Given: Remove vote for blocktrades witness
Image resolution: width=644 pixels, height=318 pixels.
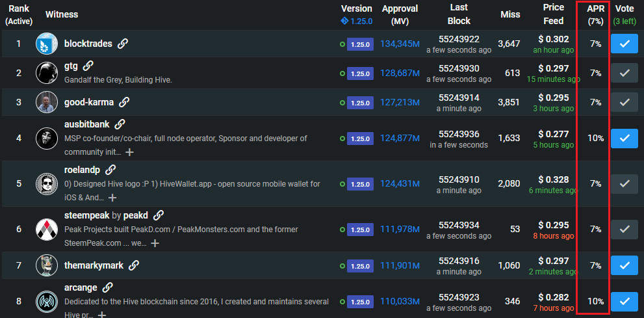Looking at the screenshot, I should (625, 44).
